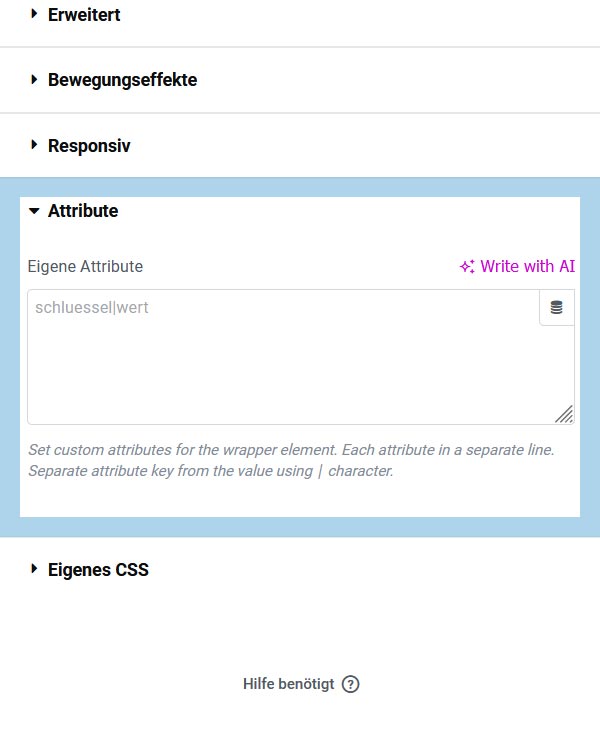
Task: Click the Eigene Attribute field label
Action: coord(85,266)
